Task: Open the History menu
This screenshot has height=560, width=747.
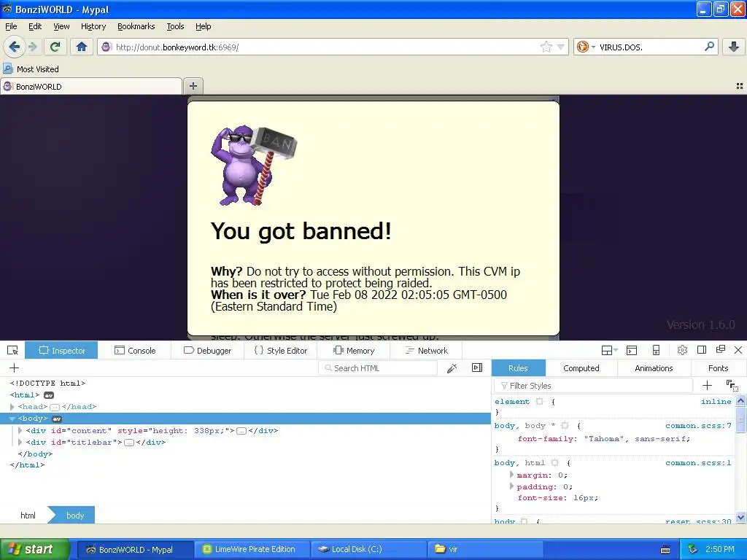Action: coord(93,26)
